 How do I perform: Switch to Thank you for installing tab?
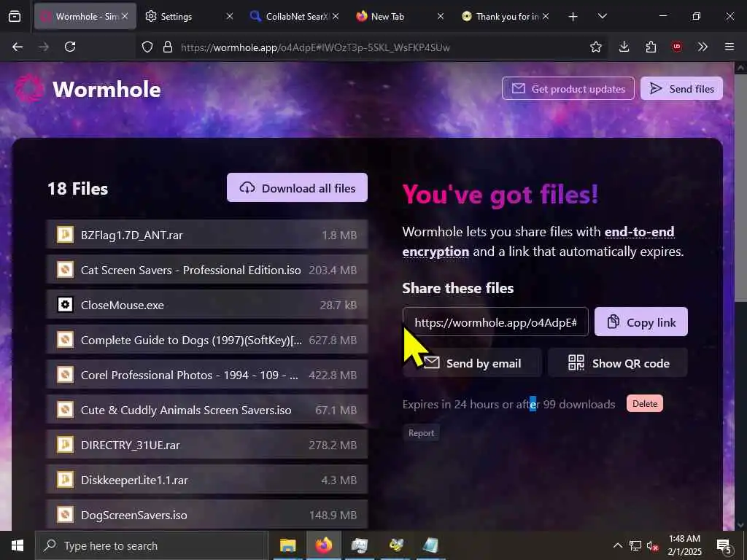[505, 16]
